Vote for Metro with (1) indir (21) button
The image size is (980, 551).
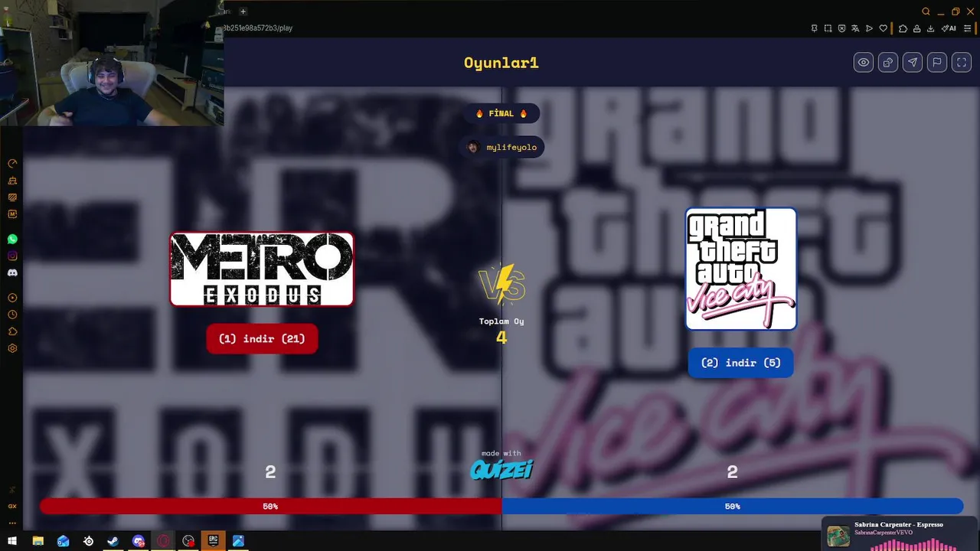(262, 339)
